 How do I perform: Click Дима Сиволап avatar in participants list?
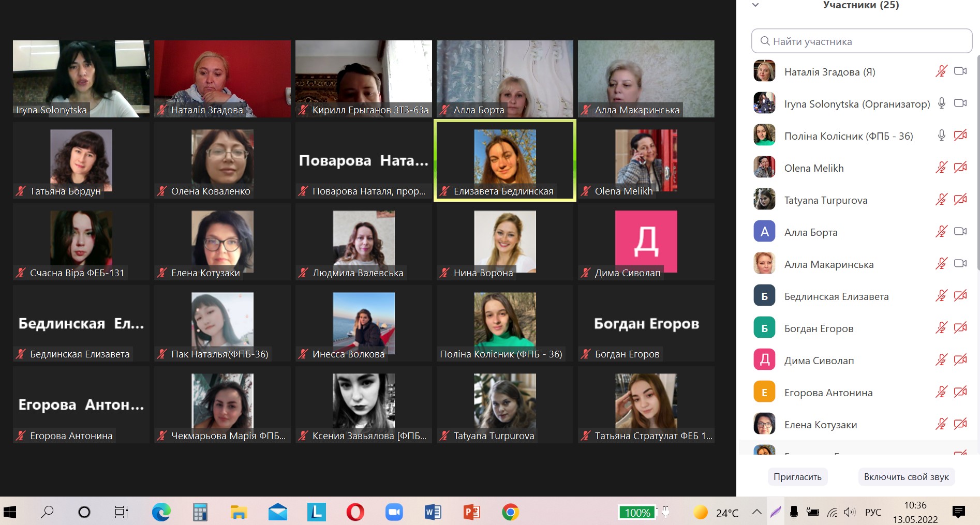click(x=764, y=360)
